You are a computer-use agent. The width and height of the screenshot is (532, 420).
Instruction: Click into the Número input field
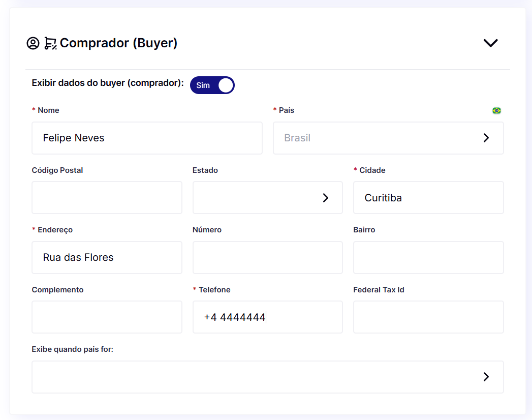pyautogui.click(x=267, y=257)
